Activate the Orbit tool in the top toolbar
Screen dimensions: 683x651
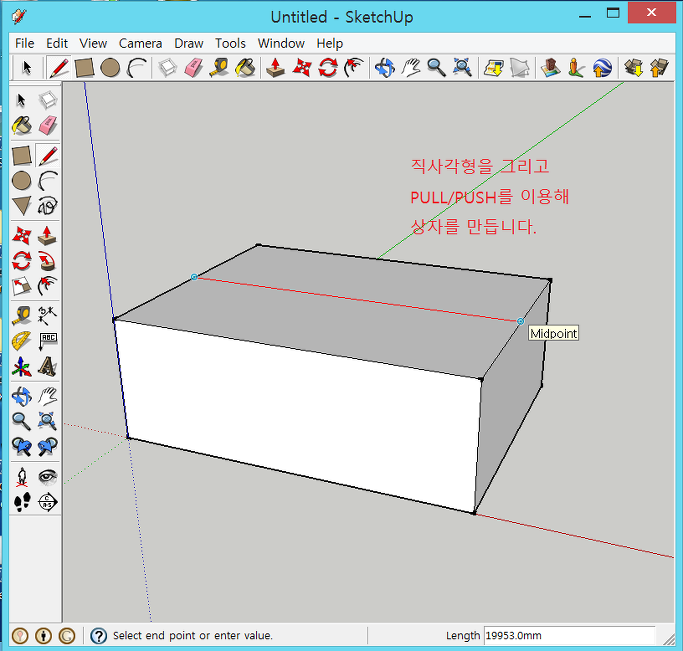pos(385,68)
